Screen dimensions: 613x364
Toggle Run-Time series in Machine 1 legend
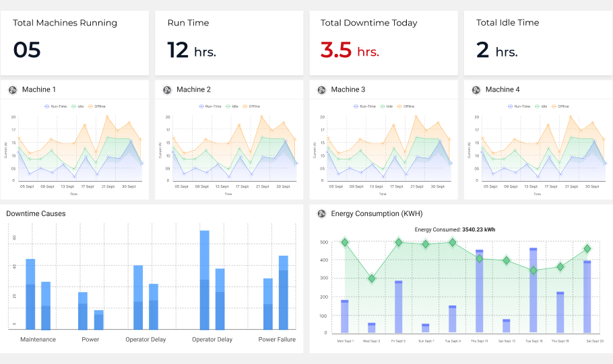coord(55,106)
